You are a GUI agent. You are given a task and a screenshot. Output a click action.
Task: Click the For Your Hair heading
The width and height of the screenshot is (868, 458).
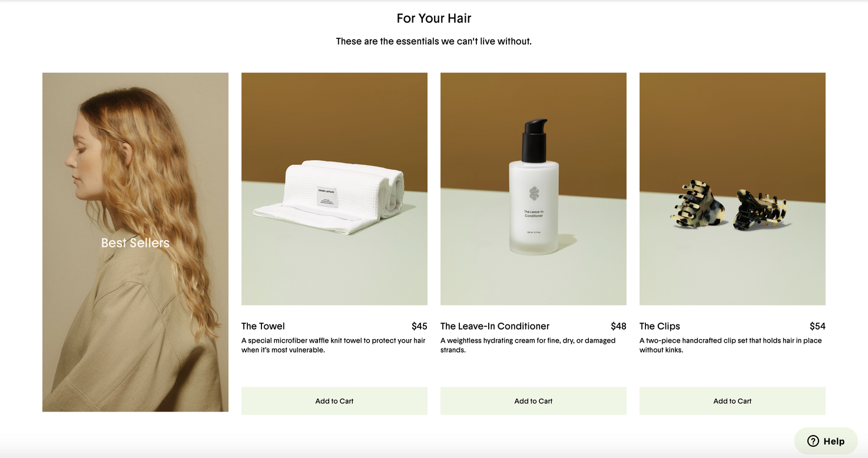click(x=434, y=18)
